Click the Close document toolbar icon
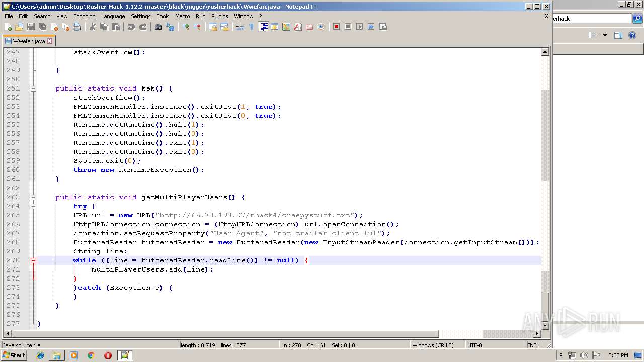The width and height of the screenshot is (644, 362). tap(54, 27)
